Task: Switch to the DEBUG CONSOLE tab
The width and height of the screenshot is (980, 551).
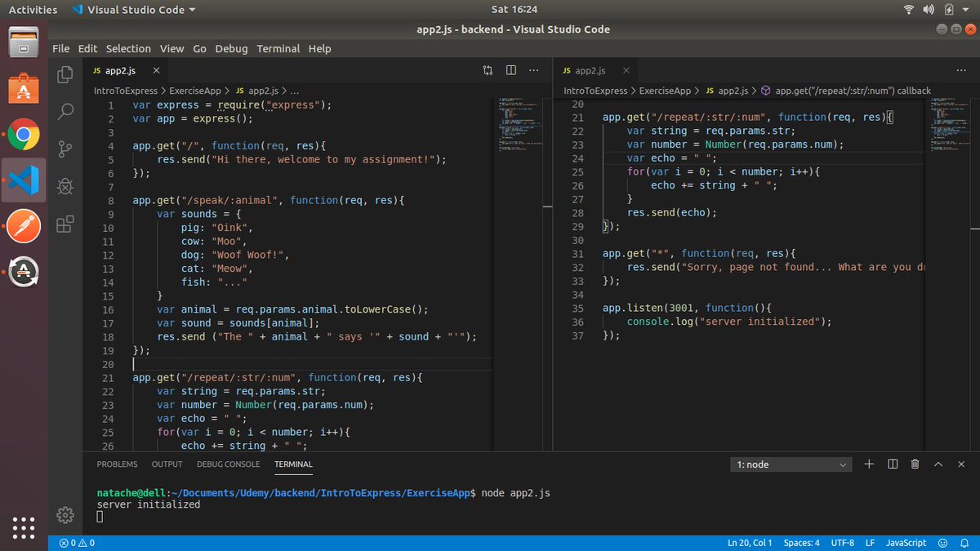Action: click(x=228, y=464)
